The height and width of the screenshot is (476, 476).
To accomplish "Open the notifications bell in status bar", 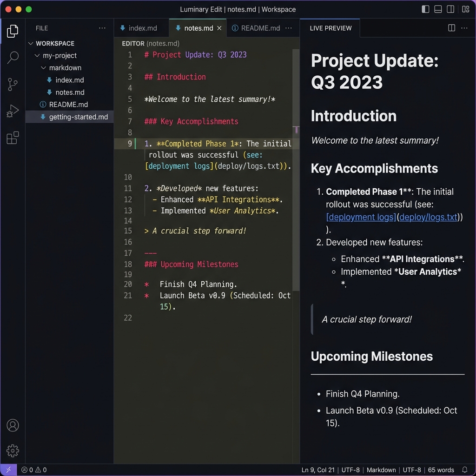I will [464, 469].
